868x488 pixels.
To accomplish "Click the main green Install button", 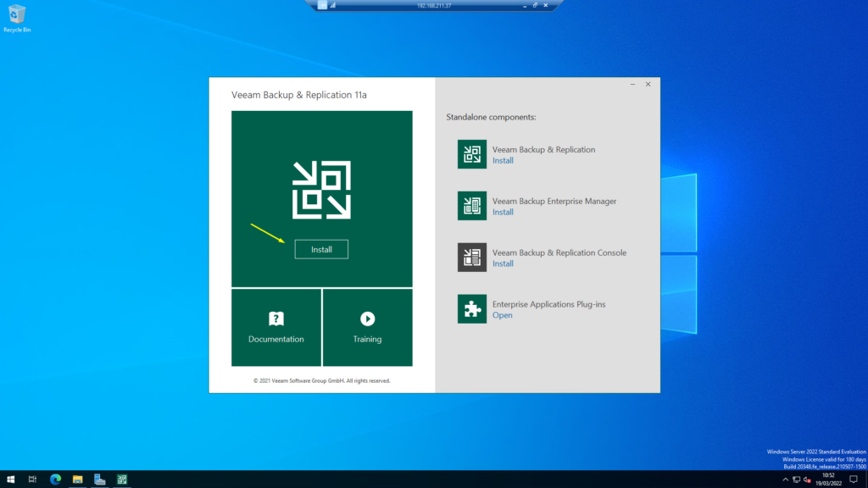I will pos(321,250).
